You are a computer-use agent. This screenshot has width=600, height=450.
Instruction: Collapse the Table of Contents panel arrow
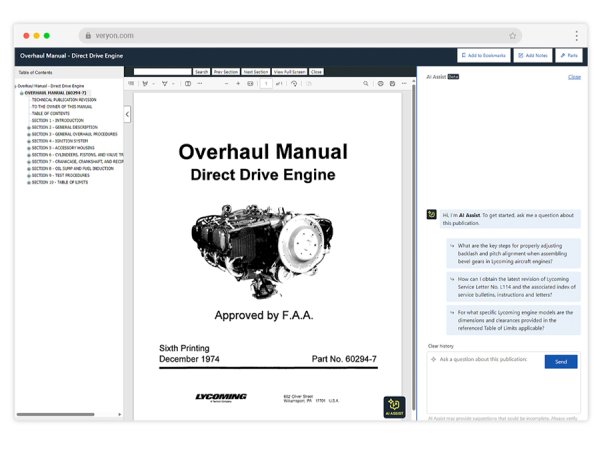(127, 114)
